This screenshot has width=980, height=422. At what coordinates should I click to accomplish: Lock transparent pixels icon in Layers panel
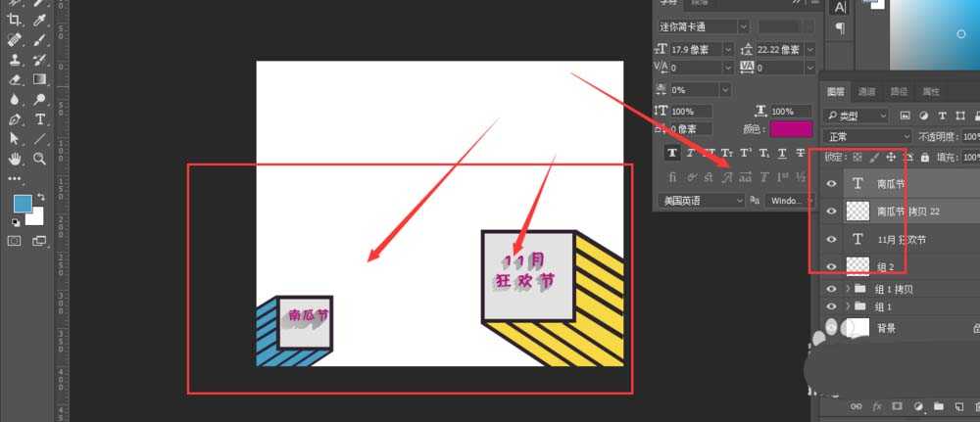(857, 158)
